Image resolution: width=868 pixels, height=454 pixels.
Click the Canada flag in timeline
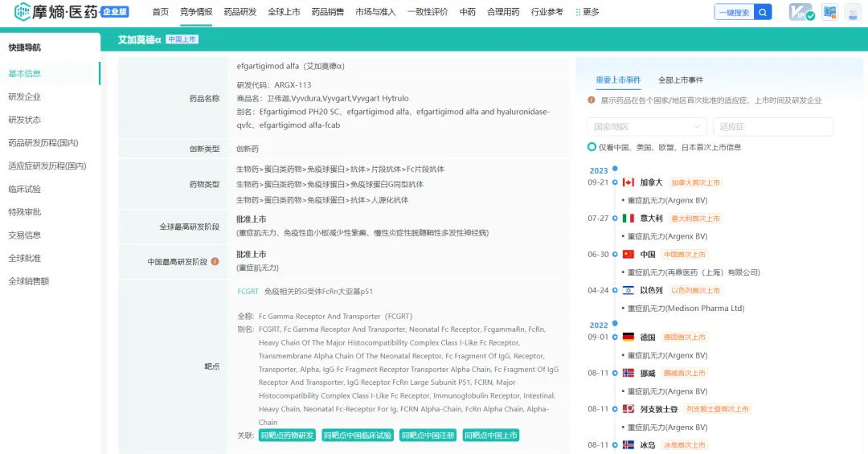[628, 182]
